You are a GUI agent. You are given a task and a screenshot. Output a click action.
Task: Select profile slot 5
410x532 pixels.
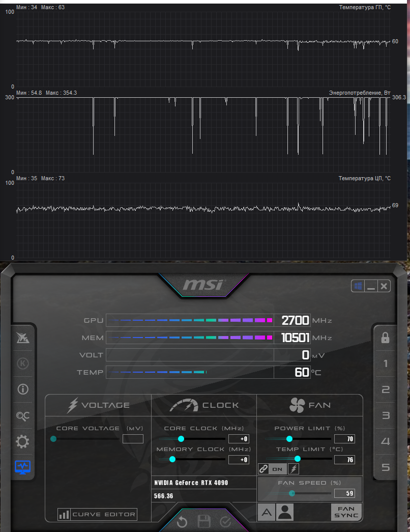point(385,467)
